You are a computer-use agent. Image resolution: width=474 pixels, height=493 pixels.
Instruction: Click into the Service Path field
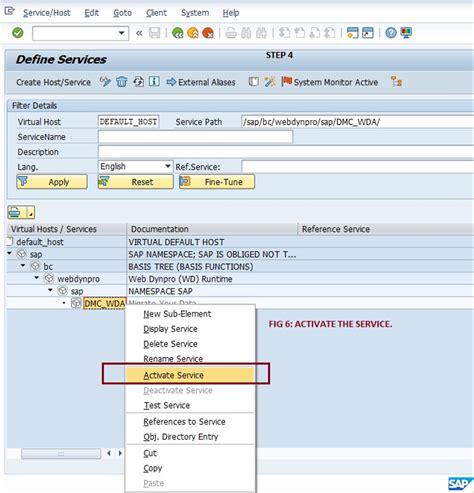pos(357,122)
